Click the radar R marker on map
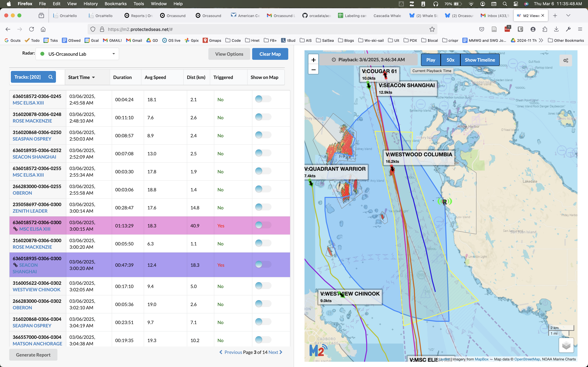This screenshot has height=367, width=588. 444,202
